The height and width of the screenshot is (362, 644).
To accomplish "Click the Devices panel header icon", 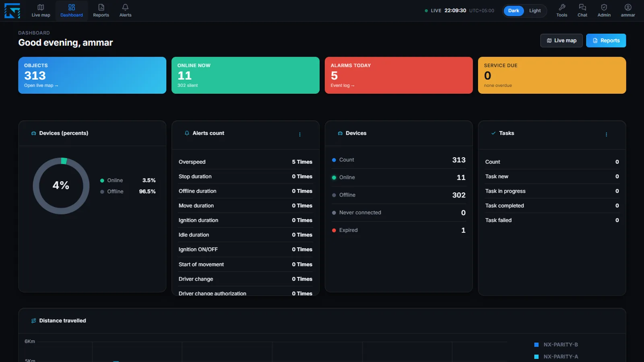I will pyautogui.click(x=340, y=133).
